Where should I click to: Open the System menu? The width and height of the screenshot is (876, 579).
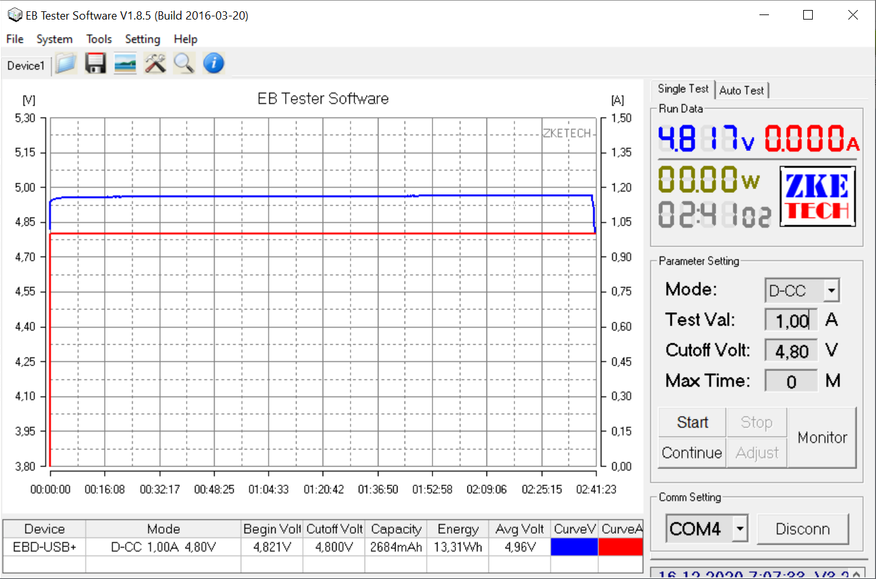(x=54, y=39)
